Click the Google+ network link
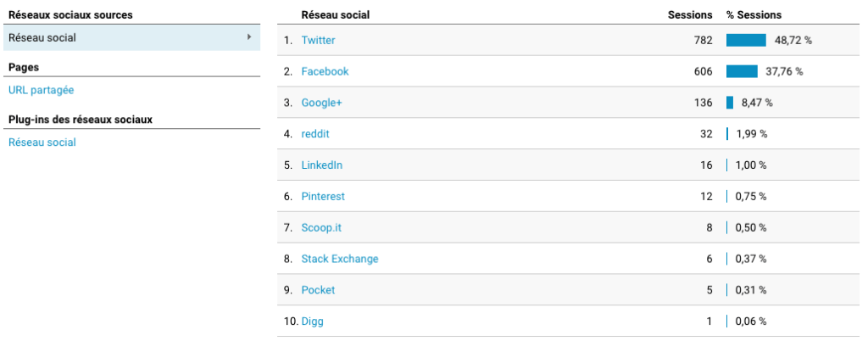 [321, 103]
